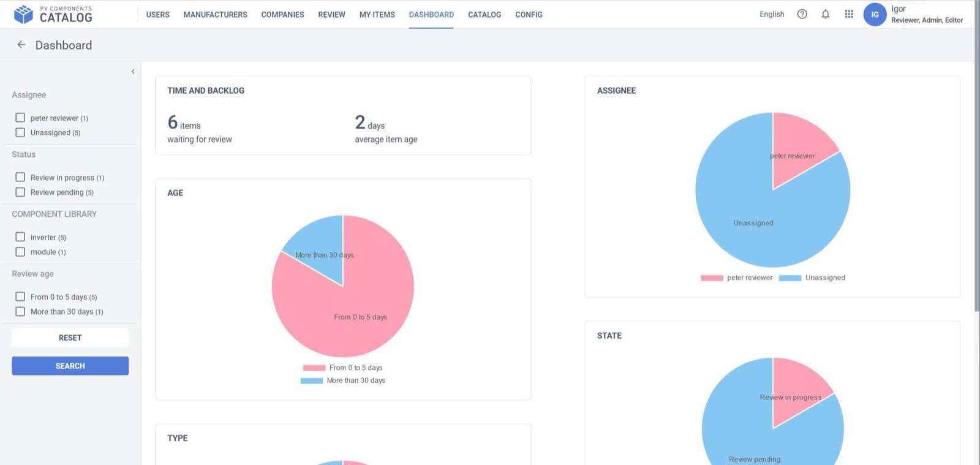Toggle the peter reviewer legend swatch
This screenshot has height=465, width=980.
pos(712,278)
